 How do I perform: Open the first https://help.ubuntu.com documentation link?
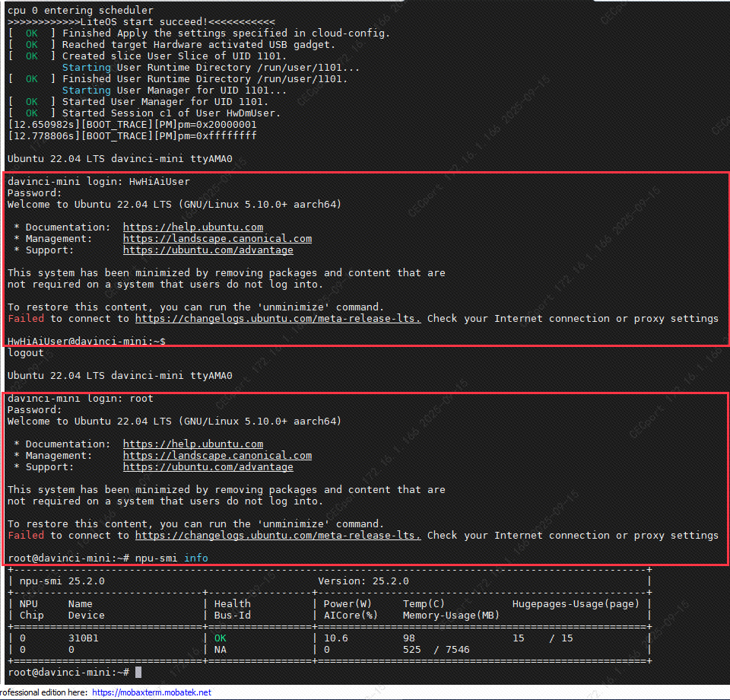click(192, 228)
